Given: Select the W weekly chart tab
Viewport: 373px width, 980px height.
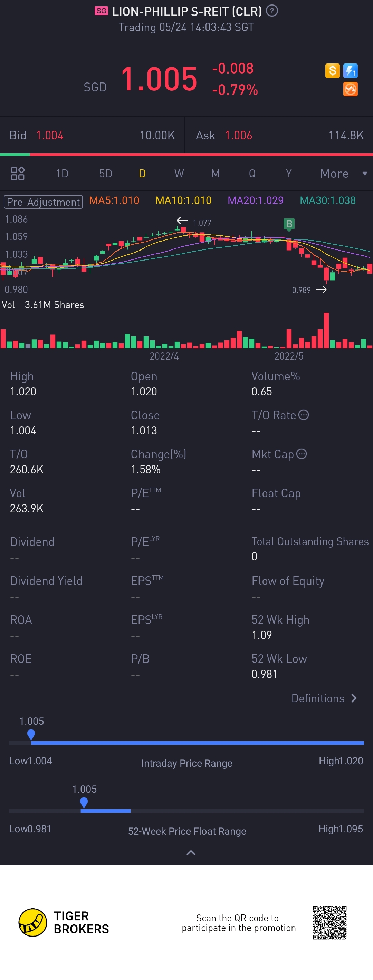Looking at the screenshot, I should coord(179,174).
